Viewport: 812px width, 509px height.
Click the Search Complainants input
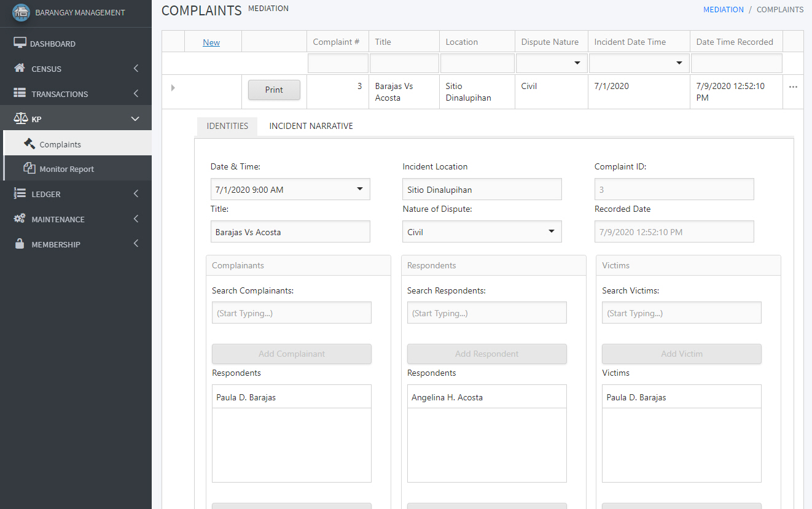pos(292,313)
